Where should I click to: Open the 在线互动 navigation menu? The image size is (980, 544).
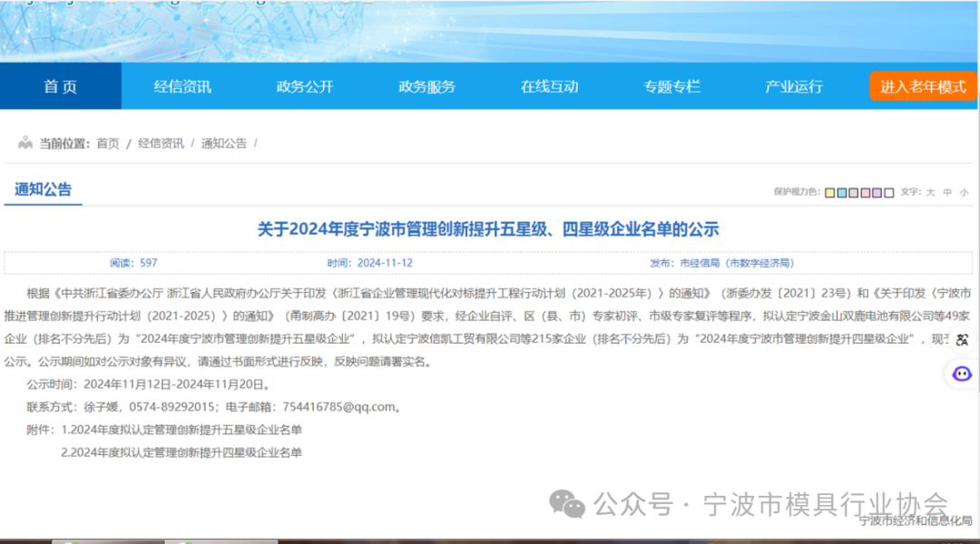(x=548, y=85)
